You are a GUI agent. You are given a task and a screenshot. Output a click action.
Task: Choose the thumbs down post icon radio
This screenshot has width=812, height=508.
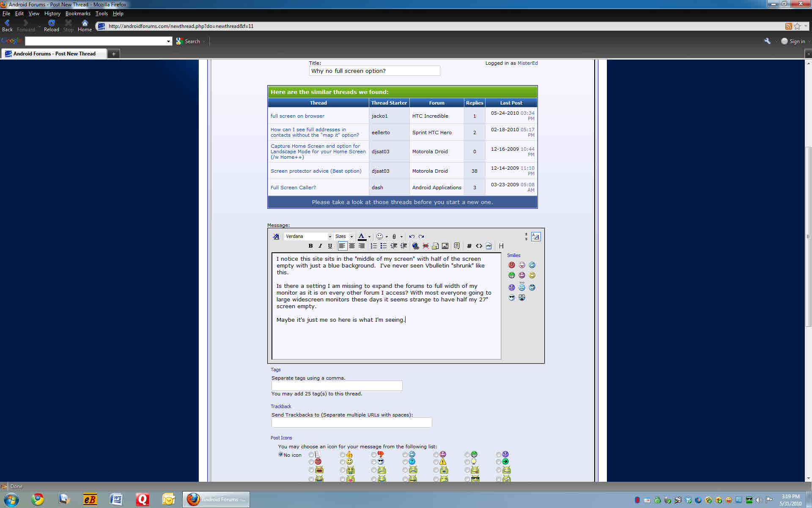click(374, 455)
